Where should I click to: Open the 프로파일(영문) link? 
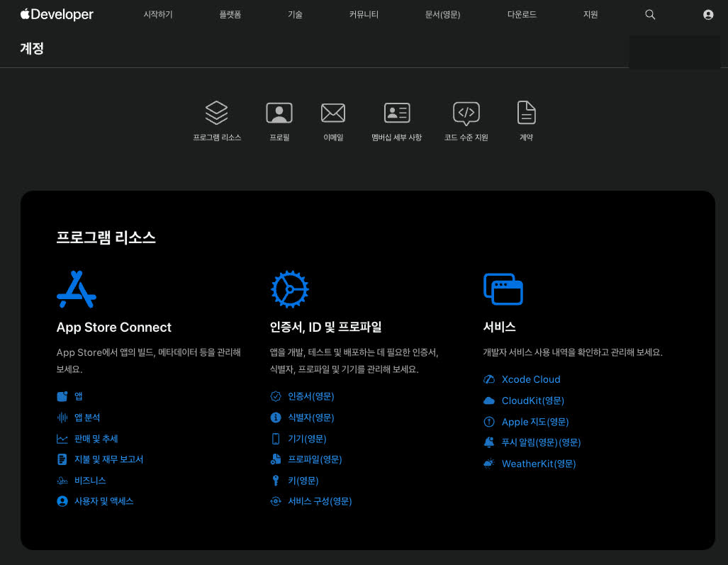coord(315,459)
